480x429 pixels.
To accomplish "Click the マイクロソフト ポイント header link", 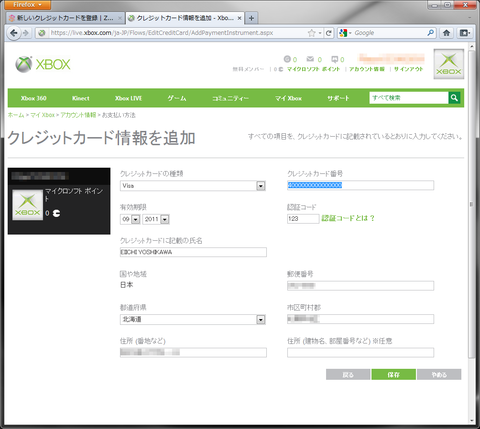I will click(x=313, y=69).
